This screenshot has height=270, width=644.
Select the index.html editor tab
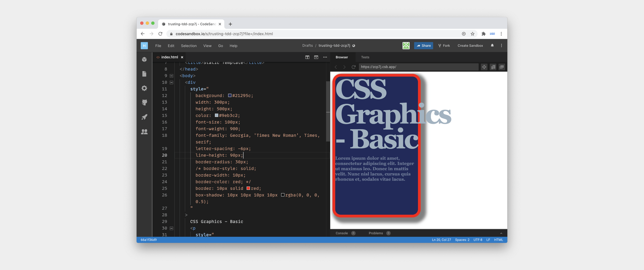pos(169,57)
